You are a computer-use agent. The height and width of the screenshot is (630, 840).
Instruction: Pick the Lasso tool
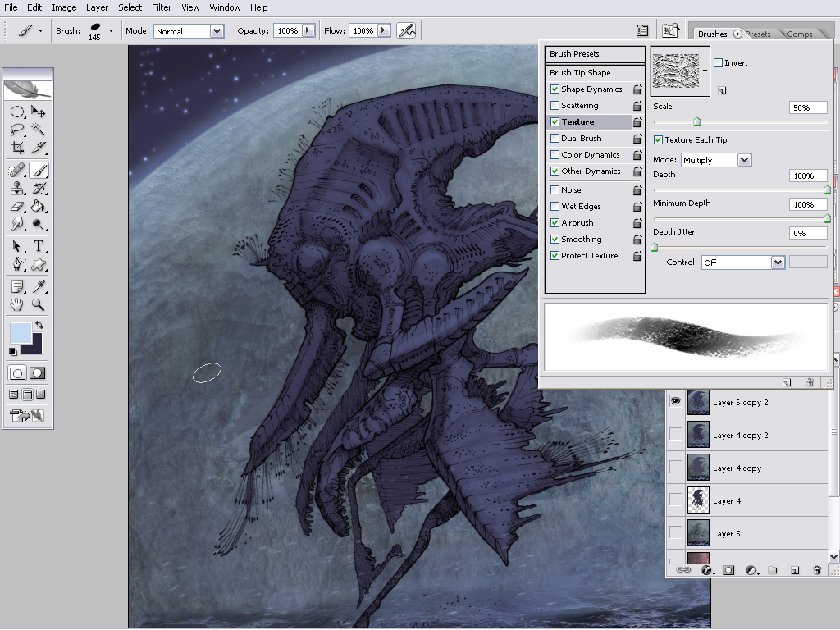coord(17,129)
